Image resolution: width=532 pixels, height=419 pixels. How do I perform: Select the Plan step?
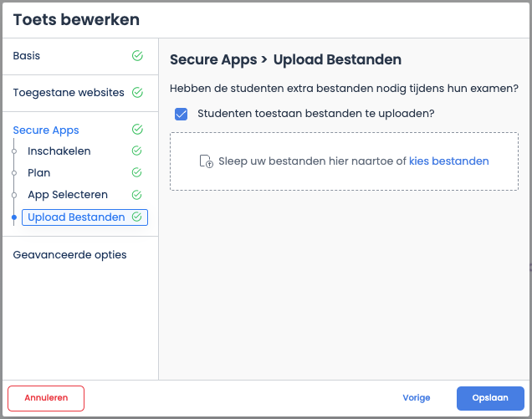point(39,172)
